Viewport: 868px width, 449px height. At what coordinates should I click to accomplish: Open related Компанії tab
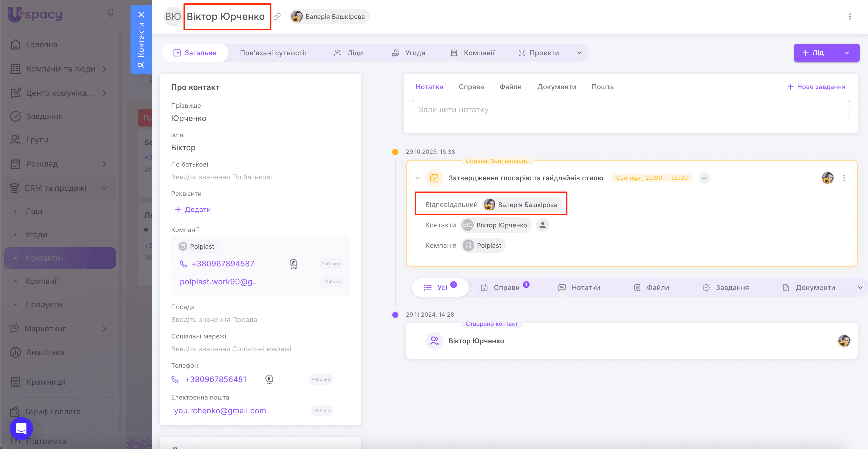pyautogui.click(x=473, y=53)
